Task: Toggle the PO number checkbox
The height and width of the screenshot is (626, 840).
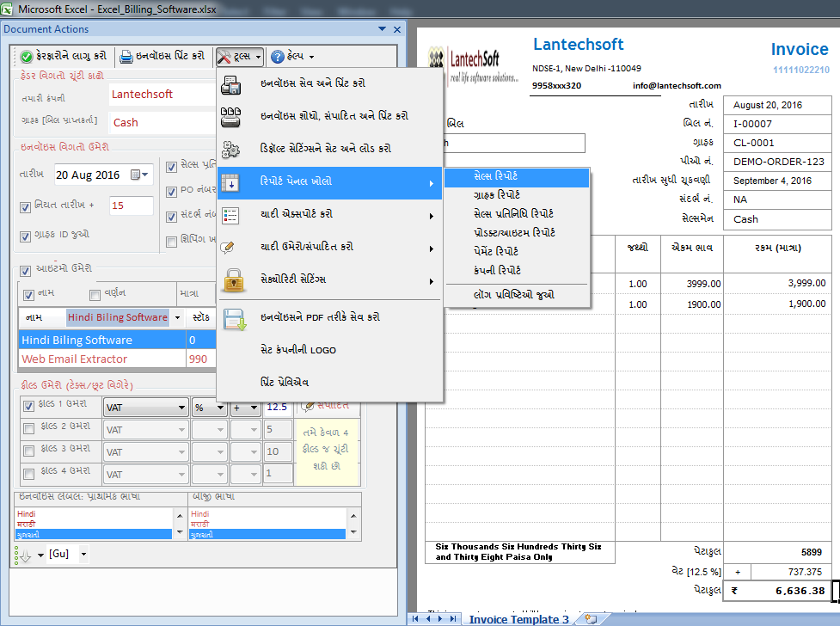Action: pos(171,192)
